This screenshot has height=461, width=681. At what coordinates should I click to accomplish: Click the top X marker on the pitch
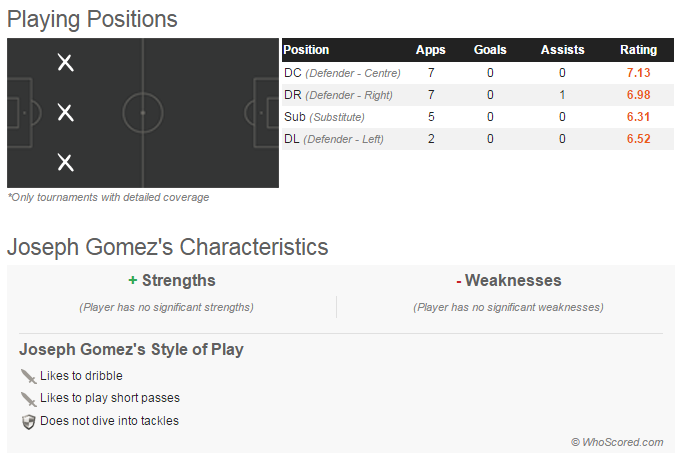tap(65, 63)
